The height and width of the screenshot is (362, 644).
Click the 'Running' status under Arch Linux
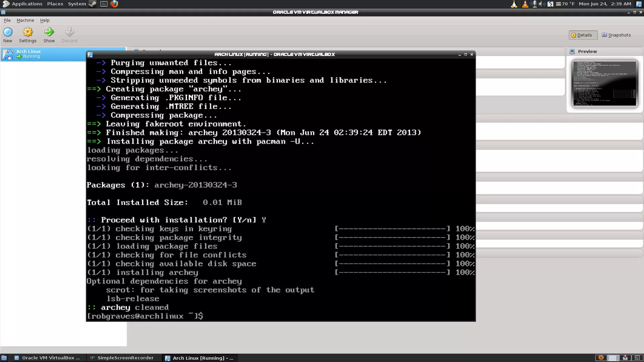(x=31, y=57)
